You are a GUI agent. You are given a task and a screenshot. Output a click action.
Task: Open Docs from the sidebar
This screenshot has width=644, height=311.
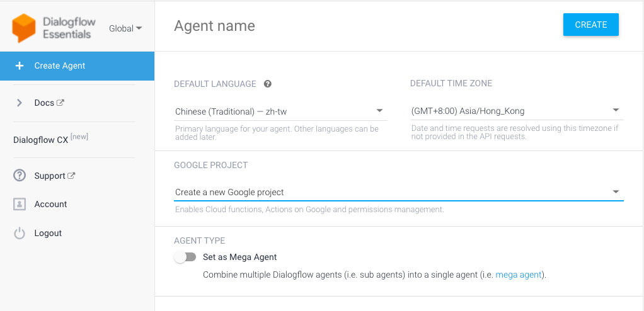pos(44,103)
